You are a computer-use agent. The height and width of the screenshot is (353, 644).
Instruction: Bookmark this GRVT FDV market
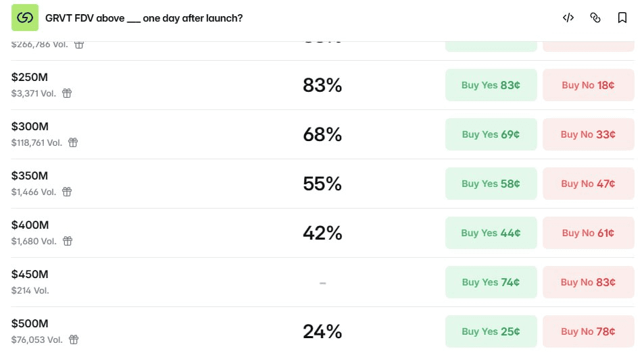622,18
